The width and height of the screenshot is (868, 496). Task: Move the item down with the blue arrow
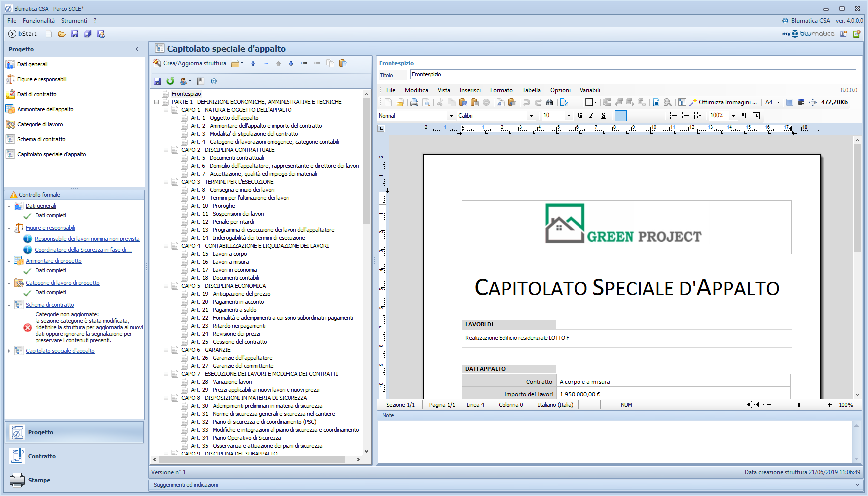291,63
